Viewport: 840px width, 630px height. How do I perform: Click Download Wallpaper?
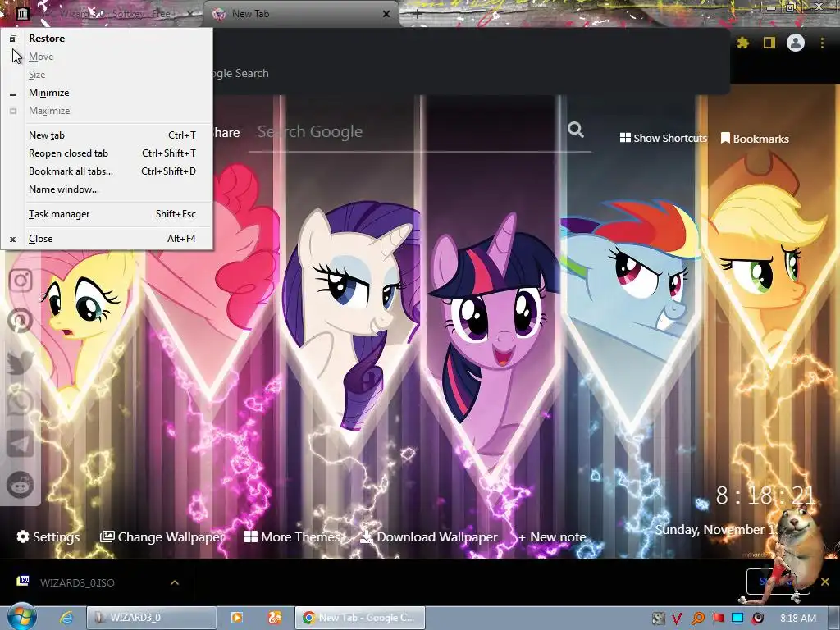pos(428,536)
